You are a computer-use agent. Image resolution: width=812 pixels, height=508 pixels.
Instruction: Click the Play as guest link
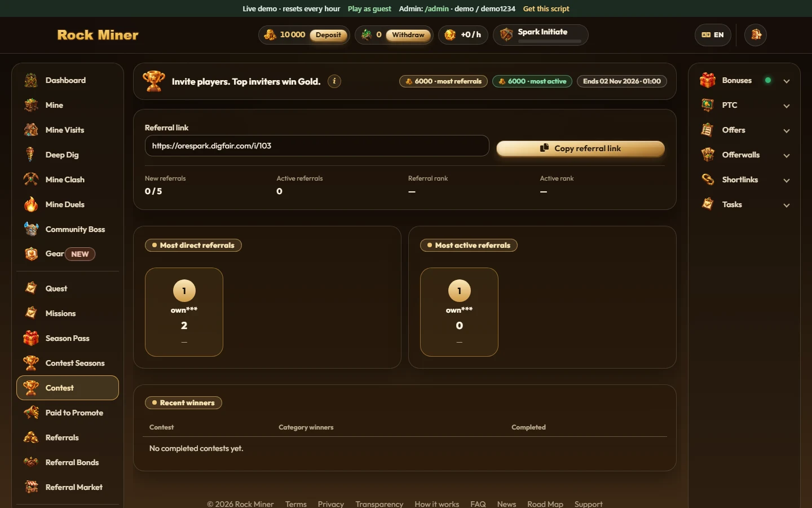(x=369, y=8)
